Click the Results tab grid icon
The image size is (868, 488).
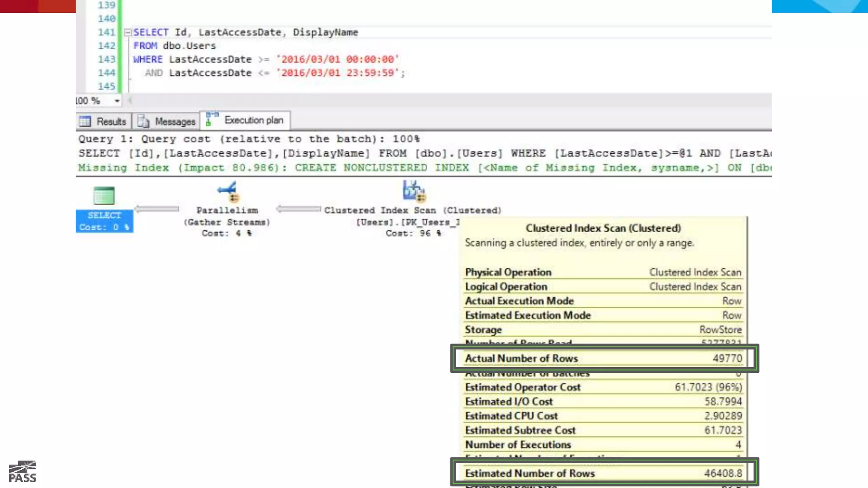(85, 122)
